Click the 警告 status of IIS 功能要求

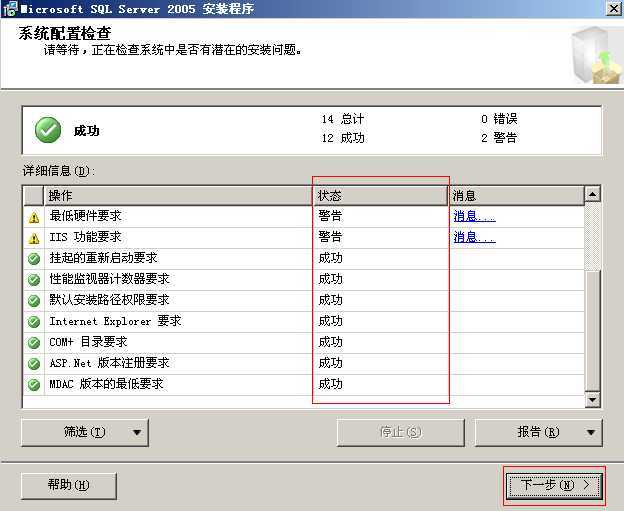tap(330, 237)
